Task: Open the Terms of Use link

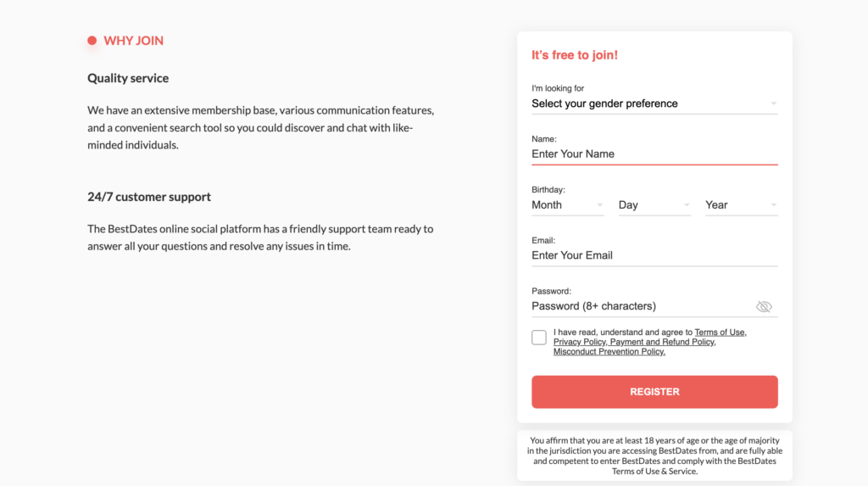Action: pyautogui.click(x=720, y=332)
